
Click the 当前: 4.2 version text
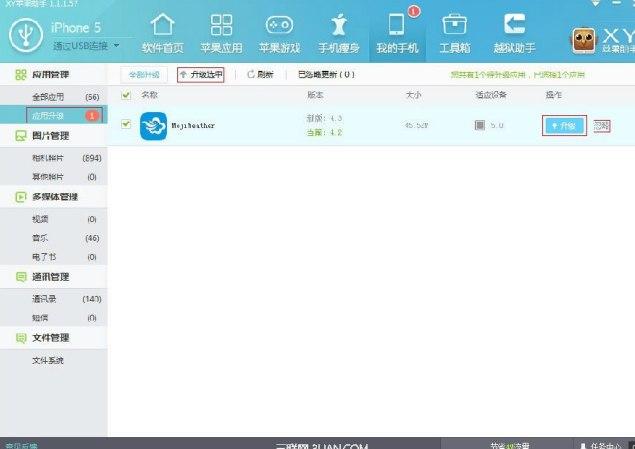coord(324,132)
